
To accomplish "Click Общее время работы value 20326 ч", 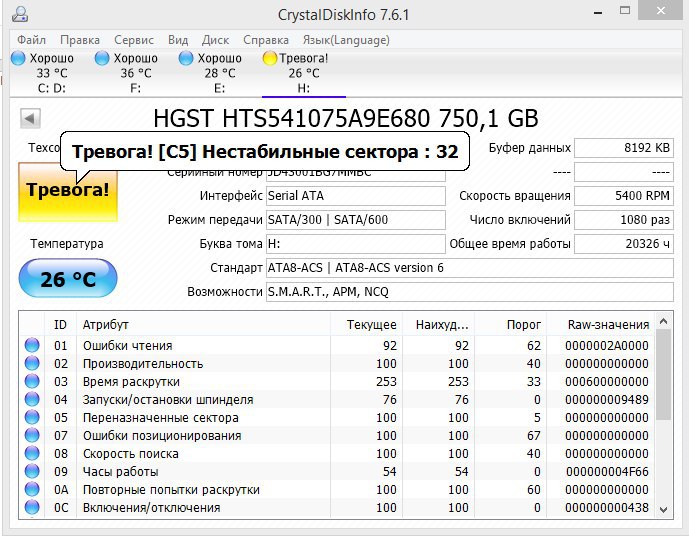I will point(624,244).
